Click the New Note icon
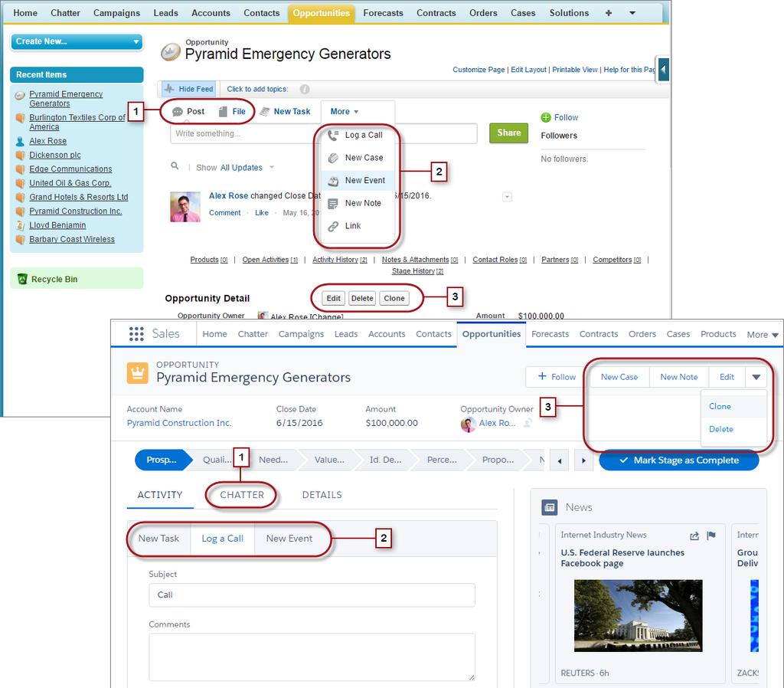This screenshot has width=784, height=688. coord(333,203)
